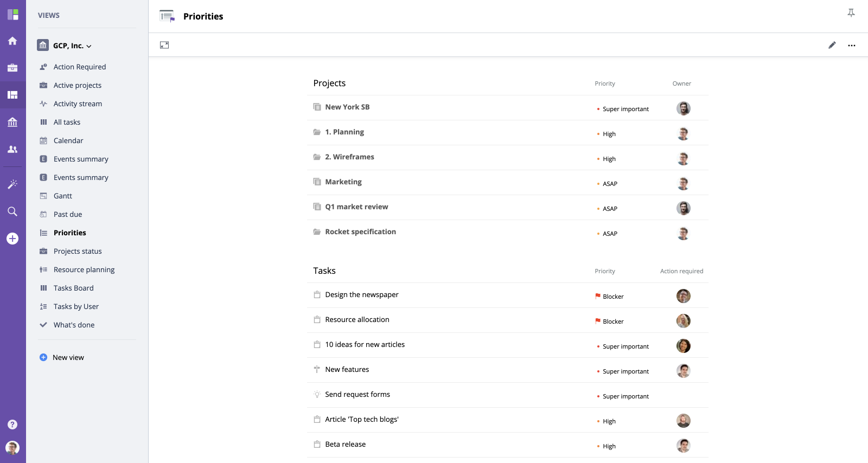Screen dimensions: 868x463
Task: Click the ASAP priority of Marketing
Action: tap(607, 184)
